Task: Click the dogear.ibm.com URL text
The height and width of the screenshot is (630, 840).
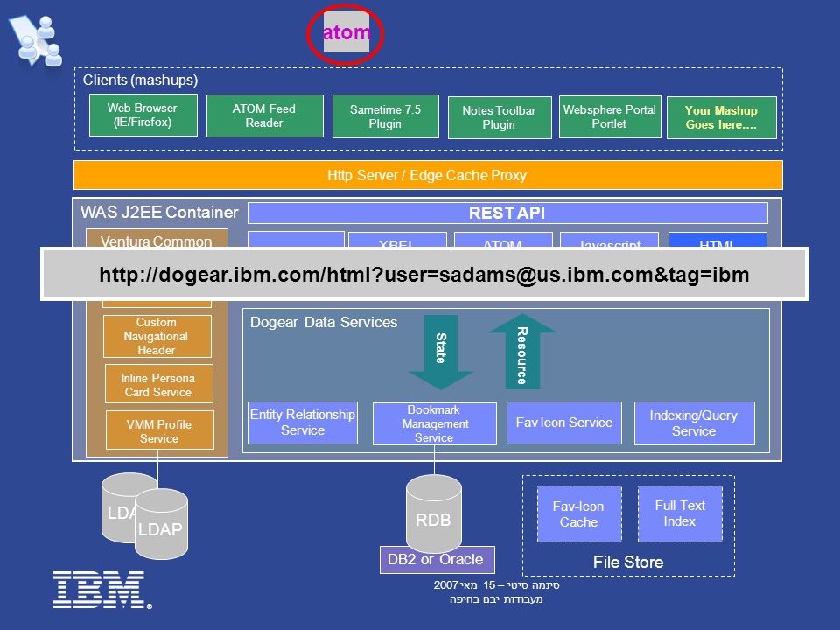Action: [x=424, y=274]
